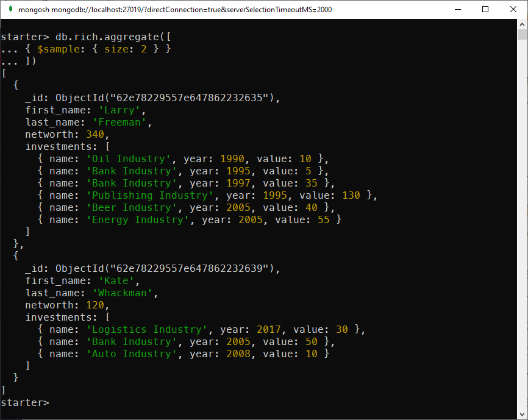This screenshot has width=528, height=420.
Task: Click year 2017 in Logistics Industry row
Action: [x=268, y=329]
